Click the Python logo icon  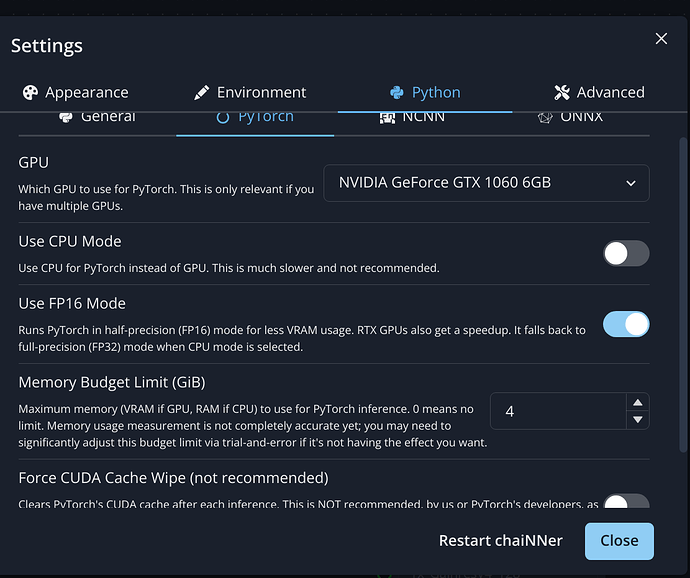[x=397, y=92]
